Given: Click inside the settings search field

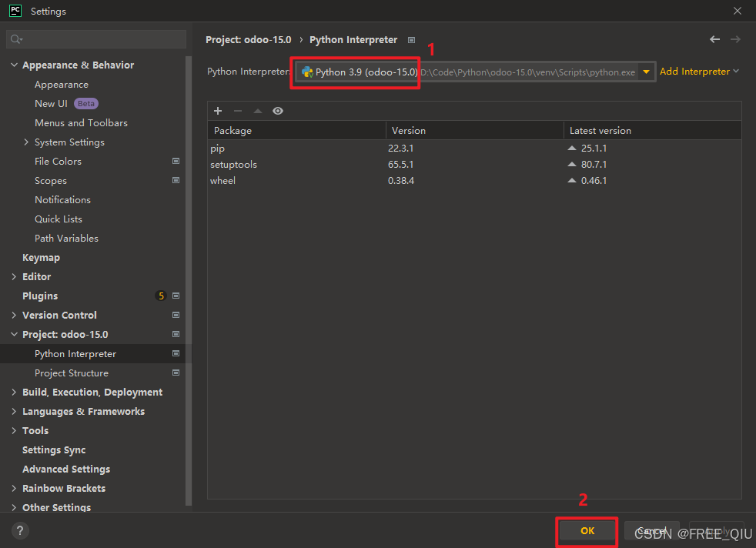Looking at the screenshot, I should point(96,39).
